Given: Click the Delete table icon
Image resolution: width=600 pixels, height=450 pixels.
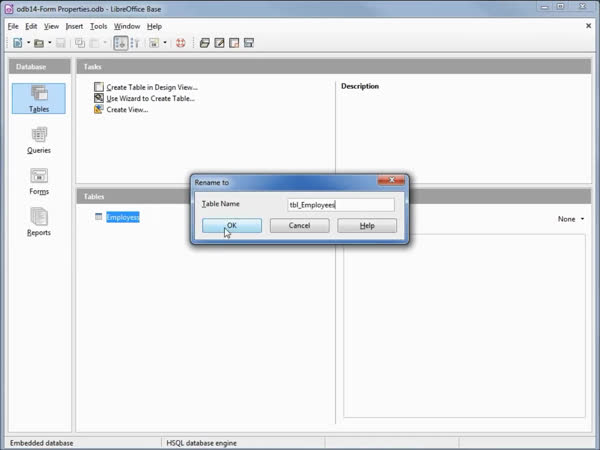Looking at the screenshot, I should pos(234,43).
